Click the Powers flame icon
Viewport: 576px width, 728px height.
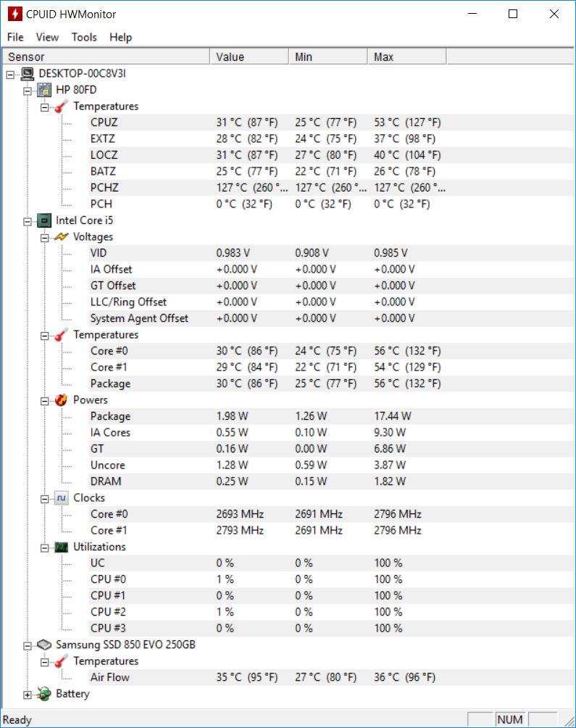(x=61, y=400)
